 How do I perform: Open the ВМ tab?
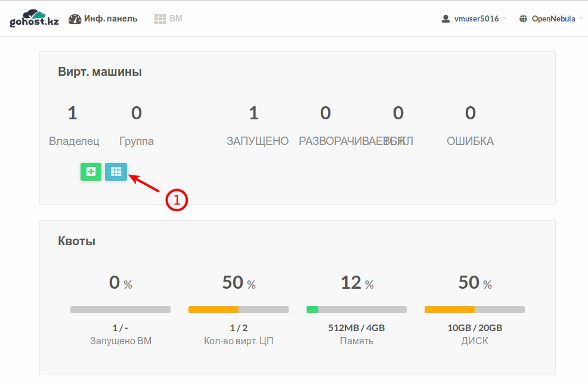click(x=168, y=18)
